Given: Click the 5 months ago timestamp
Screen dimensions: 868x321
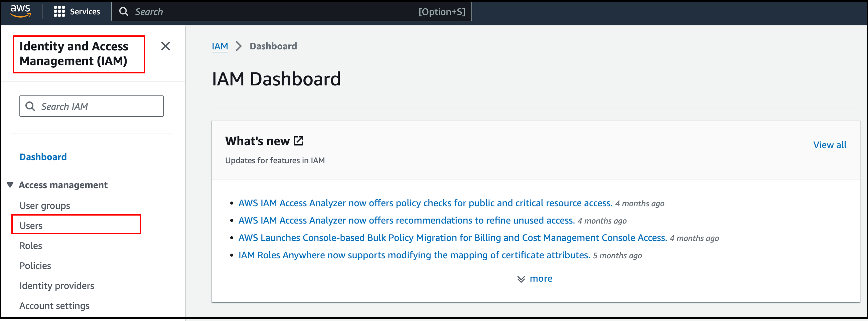Looking at the screenshot, I should click(617, 256).
